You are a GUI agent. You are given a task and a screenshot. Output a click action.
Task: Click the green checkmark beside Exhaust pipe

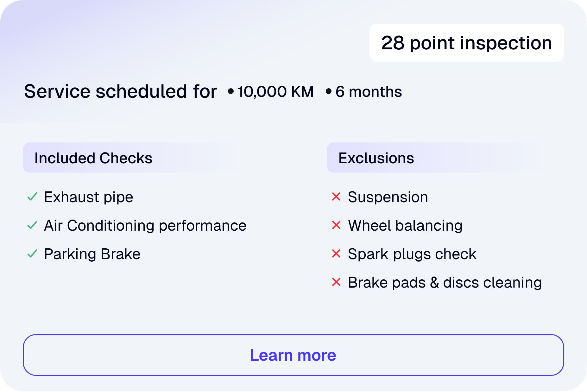[32, 197]
